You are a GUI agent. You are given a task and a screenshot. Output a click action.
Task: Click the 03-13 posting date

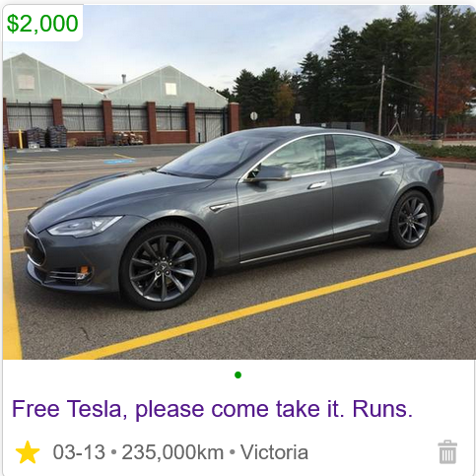point(79,452)
